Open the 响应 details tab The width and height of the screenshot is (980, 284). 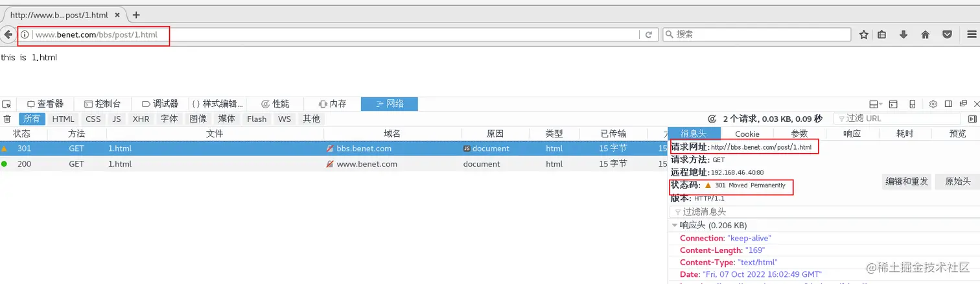[x=852, y=134]
